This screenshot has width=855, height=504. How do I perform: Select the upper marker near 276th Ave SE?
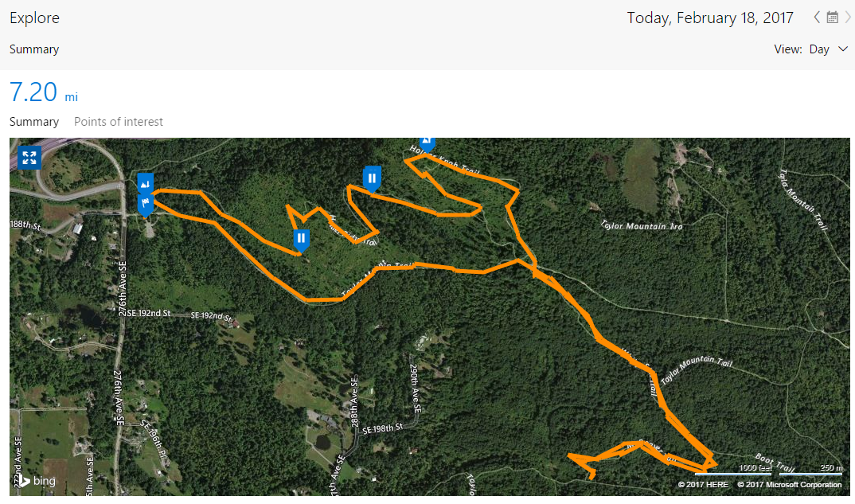click(x=145, y=184)
